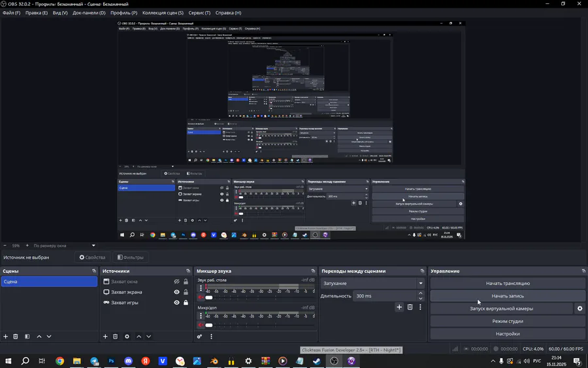This screenshot has width=588, height=368.
Task: Open the preview scaling По размеру окна dropdown
Action: click(64, 246)
